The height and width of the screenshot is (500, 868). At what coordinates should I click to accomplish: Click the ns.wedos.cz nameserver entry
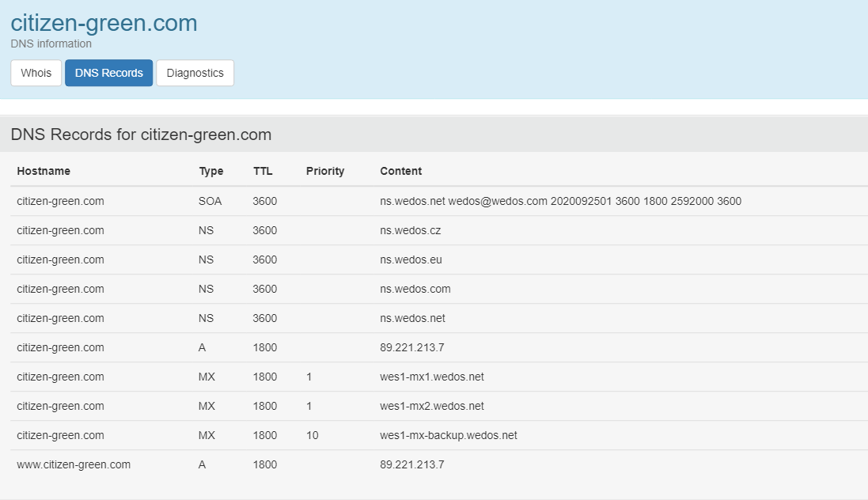(x=410, y=230)
